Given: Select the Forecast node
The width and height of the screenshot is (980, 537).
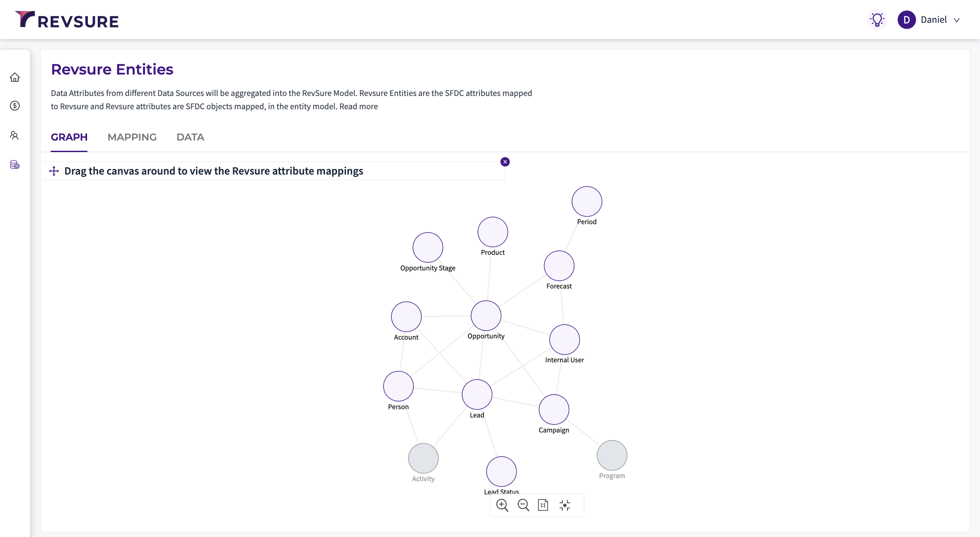Looking at the screenshot, I should 559,266.
